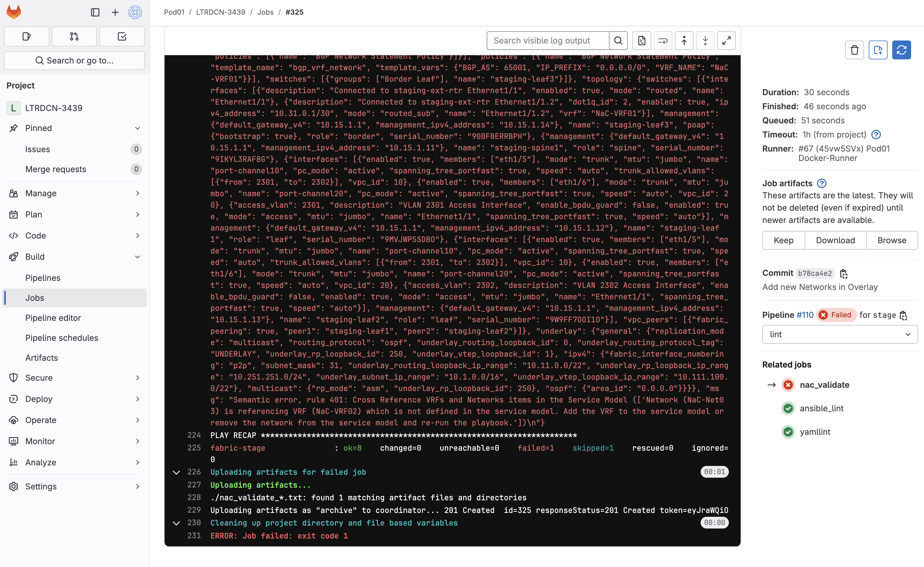Collapse the Build menu

tap(74, 257)
